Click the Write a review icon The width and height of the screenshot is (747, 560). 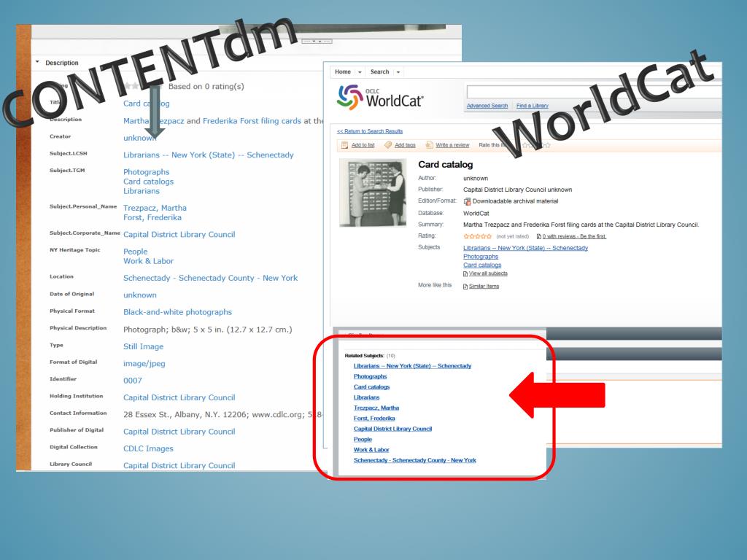point(429,145)
